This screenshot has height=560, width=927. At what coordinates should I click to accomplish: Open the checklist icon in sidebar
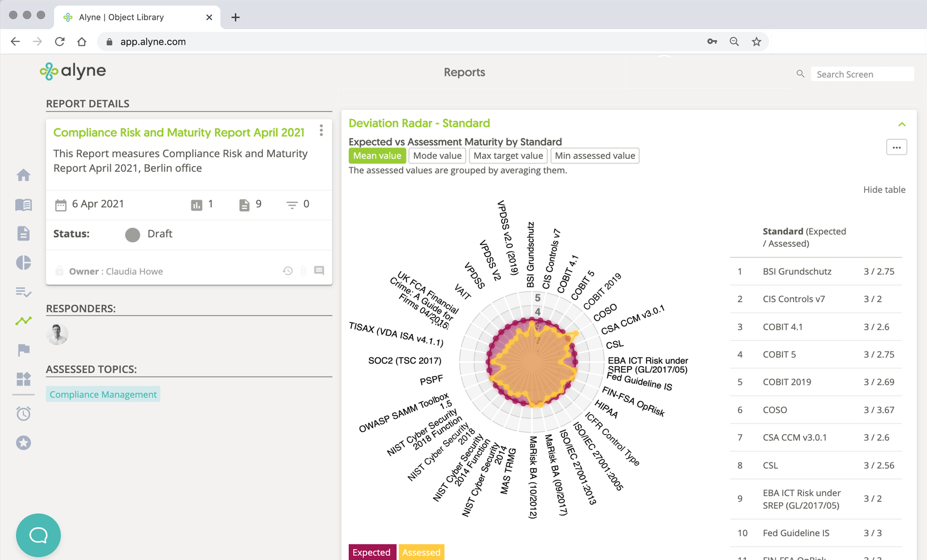pyautogui.click(x=23, y=292)
